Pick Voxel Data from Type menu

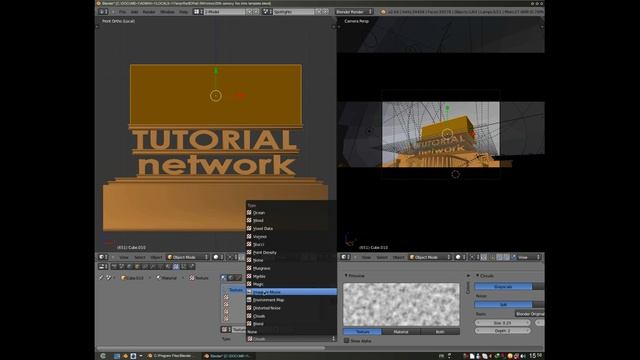tap(291, 229)
